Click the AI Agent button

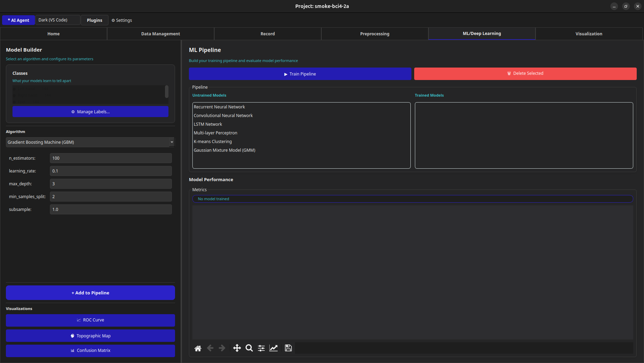click(x=18, y=20)
